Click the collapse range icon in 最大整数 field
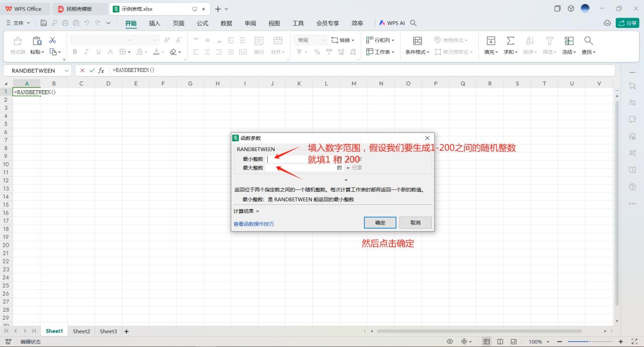The width and height of the screenshot is (644, 347). (340, 168)
